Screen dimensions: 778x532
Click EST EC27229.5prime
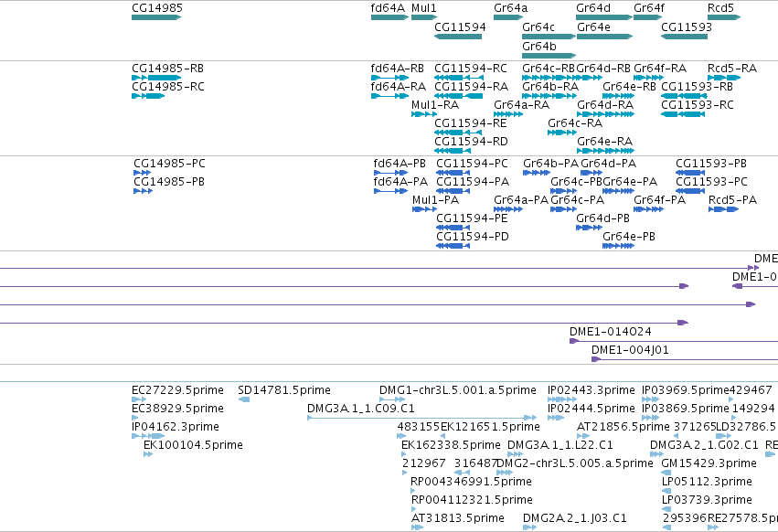139,399
